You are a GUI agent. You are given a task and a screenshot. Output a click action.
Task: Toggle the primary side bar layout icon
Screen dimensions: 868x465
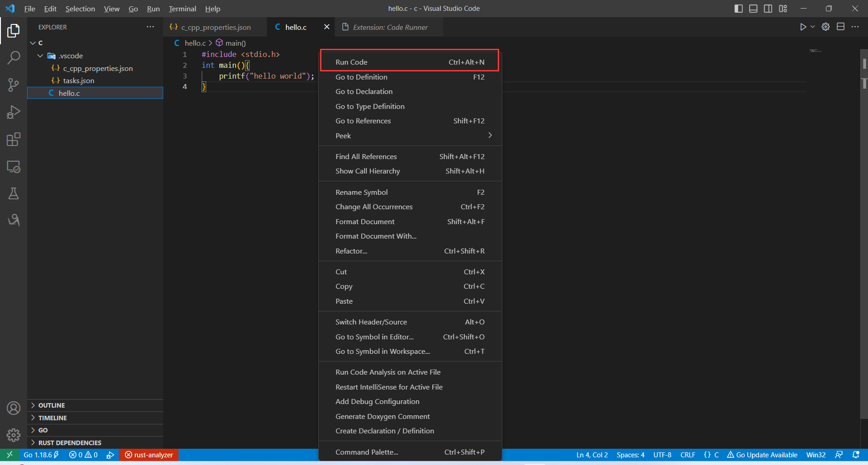(739, 9)
